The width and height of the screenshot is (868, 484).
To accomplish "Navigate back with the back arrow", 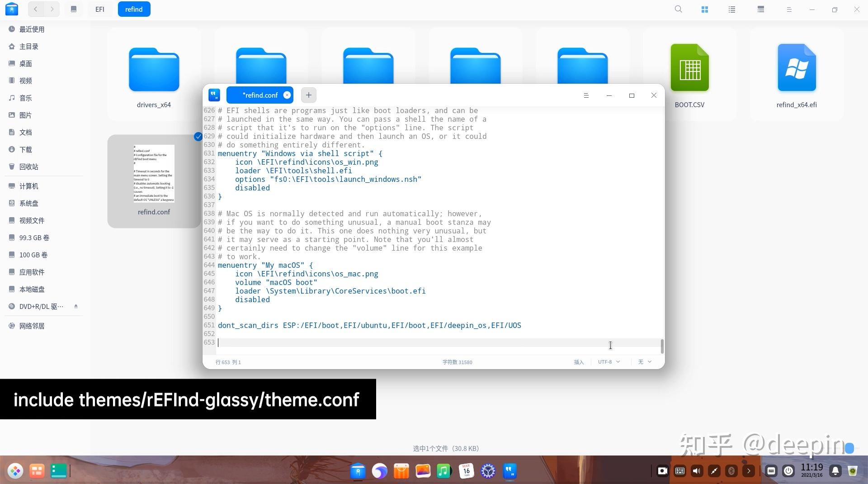I will (35, 9).
